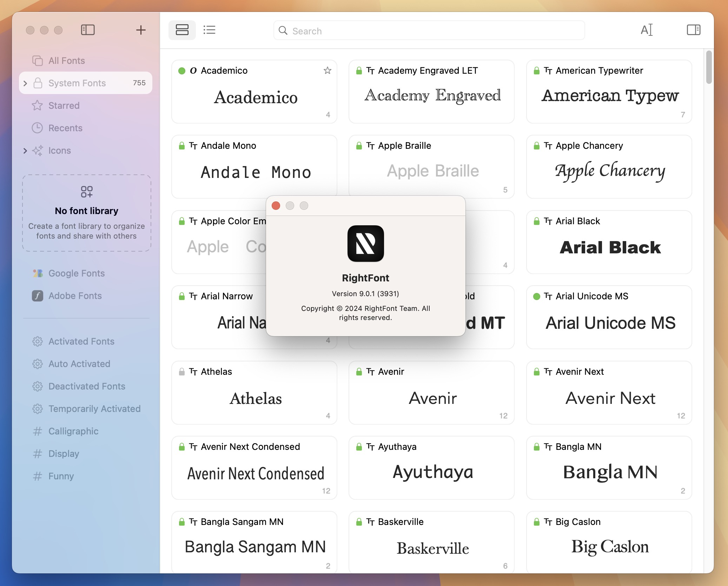Screen dimensions: 728x586
Task: Click the lock icon on Avenir Next Condensed
Action: point(181,447)
